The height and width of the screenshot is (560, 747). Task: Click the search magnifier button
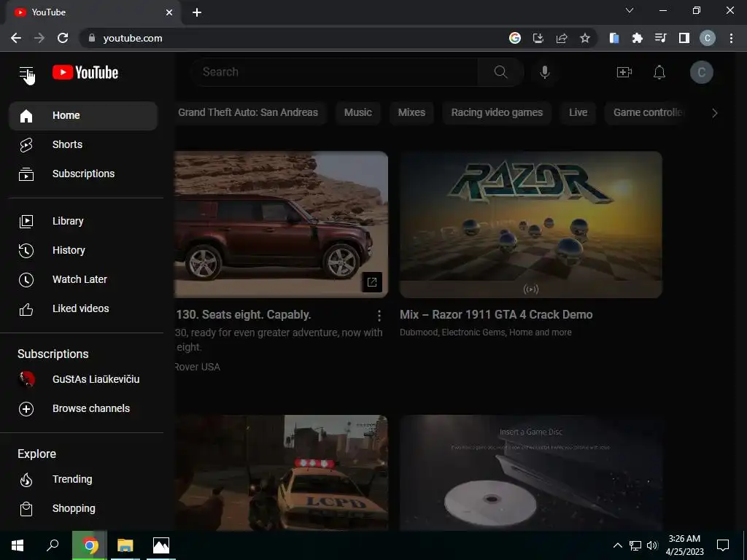coord(500,72)
